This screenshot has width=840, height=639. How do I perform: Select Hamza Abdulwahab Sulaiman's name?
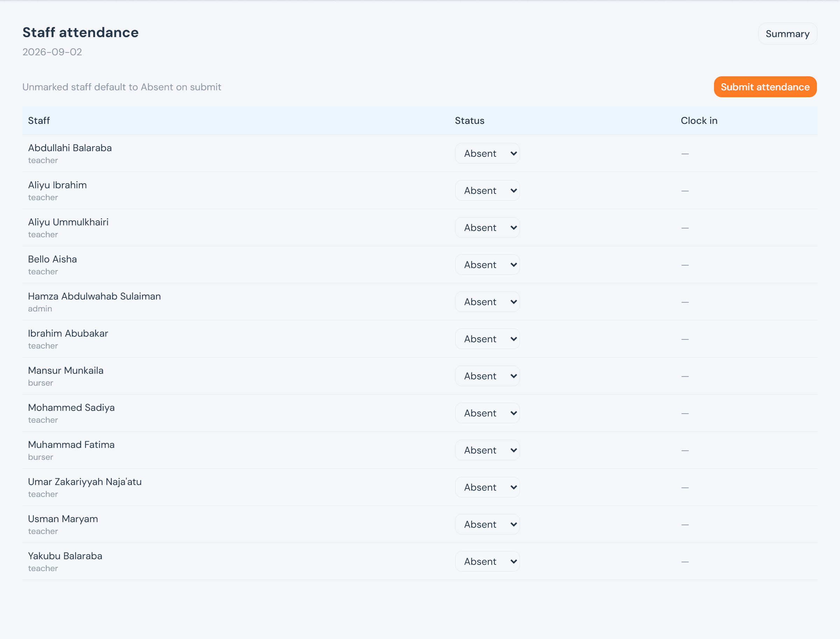tap(94, 296)
